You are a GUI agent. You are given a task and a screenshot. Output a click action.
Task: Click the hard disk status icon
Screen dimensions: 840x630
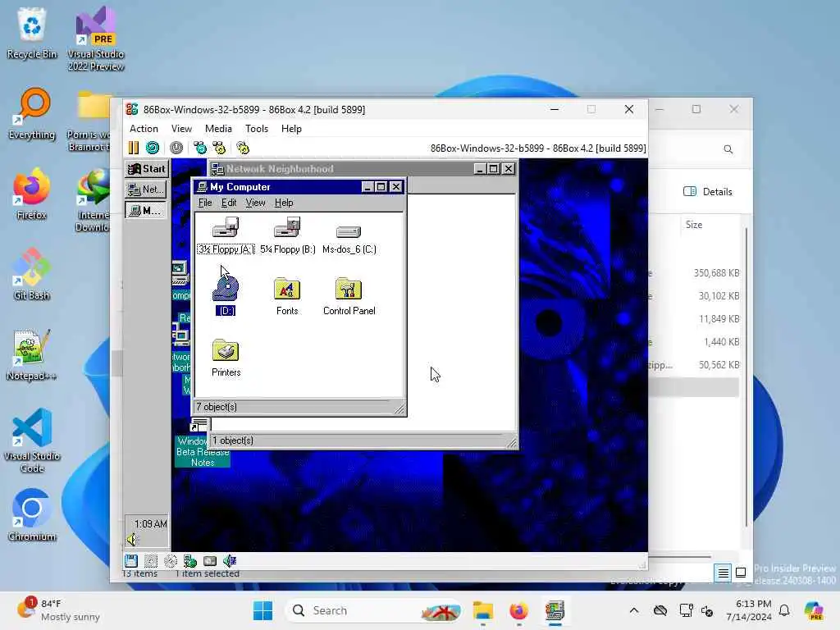click(x=210, y=561)
